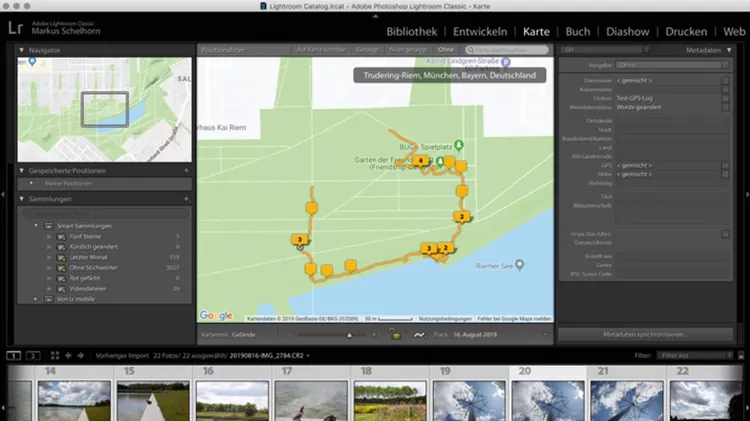Select the Karte module tab
750x421 pixels.
536,32
